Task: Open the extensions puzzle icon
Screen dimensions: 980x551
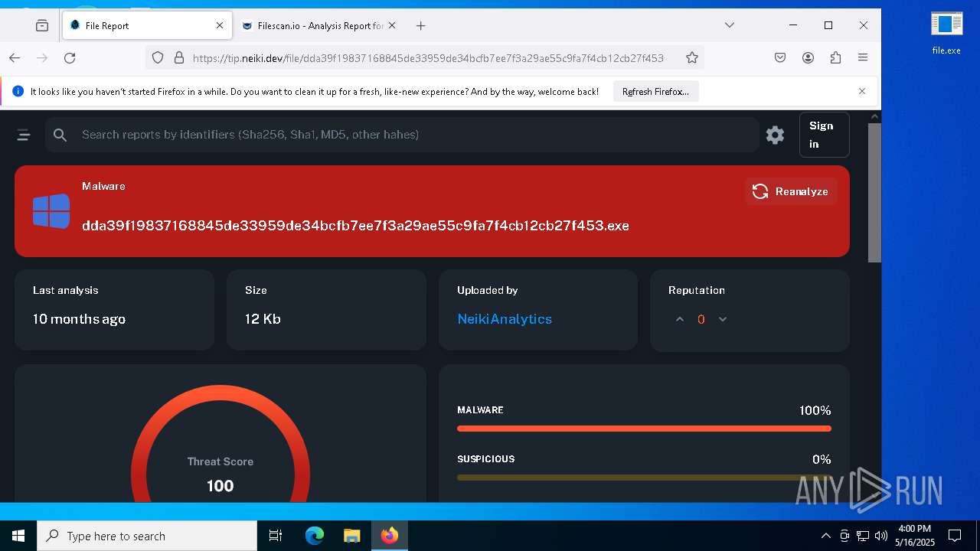Action: (835, 57)
